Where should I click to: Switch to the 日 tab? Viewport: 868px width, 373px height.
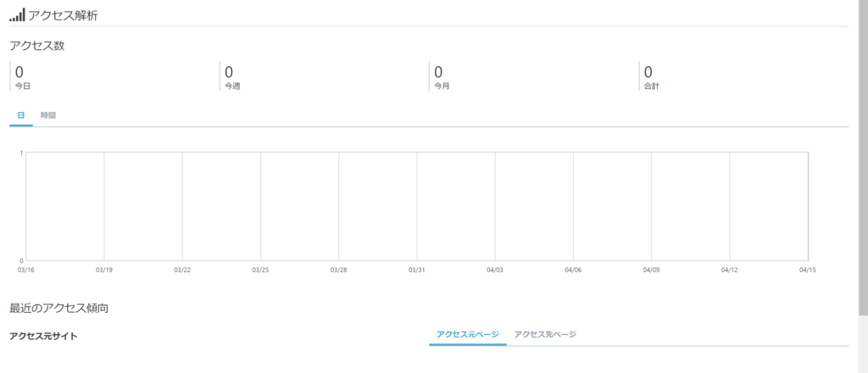point(21,115)
